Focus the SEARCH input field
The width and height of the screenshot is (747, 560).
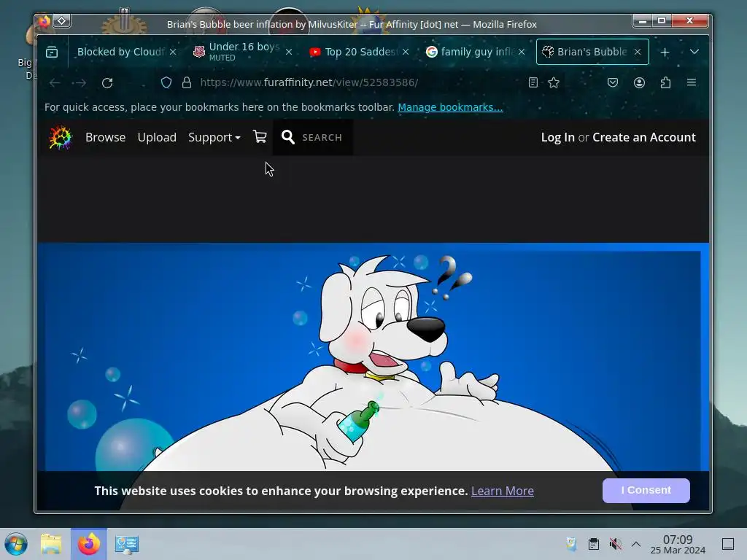click(322, 138)
